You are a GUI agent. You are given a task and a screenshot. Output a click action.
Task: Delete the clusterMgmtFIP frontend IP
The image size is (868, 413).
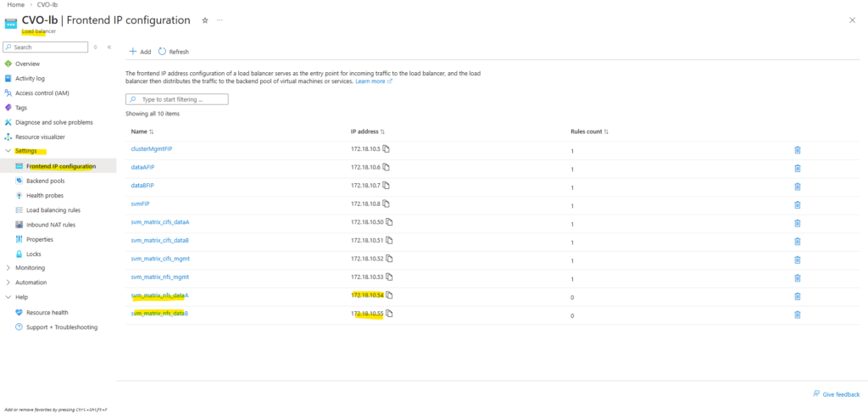tap(797, 150)
